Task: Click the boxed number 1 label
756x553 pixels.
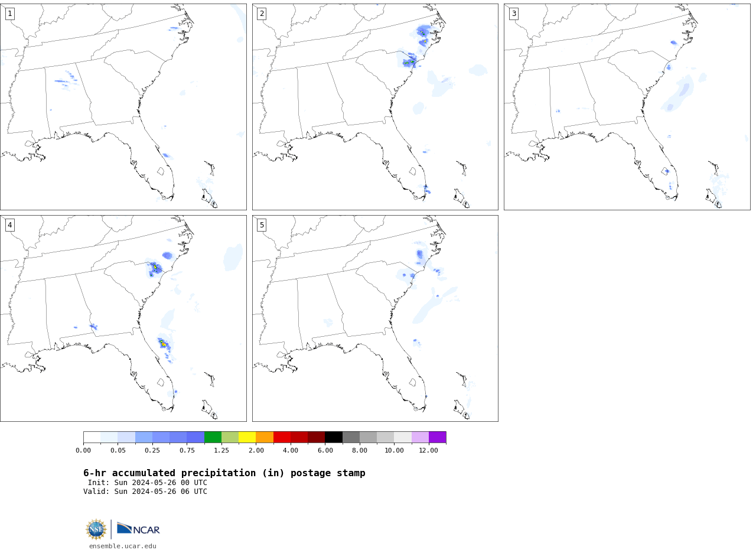Action: [x=9, y=14]
